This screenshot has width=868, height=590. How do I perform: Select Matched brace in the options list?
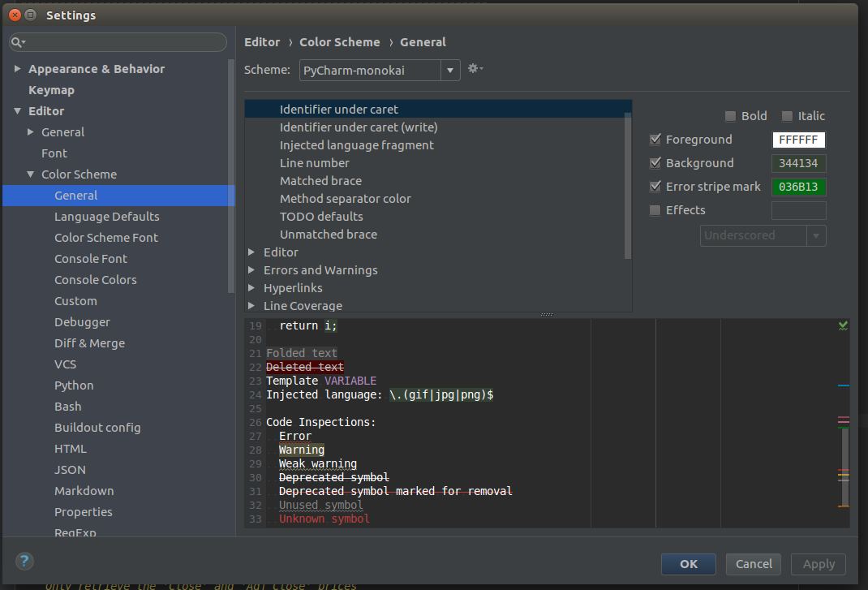coord(320,180)
